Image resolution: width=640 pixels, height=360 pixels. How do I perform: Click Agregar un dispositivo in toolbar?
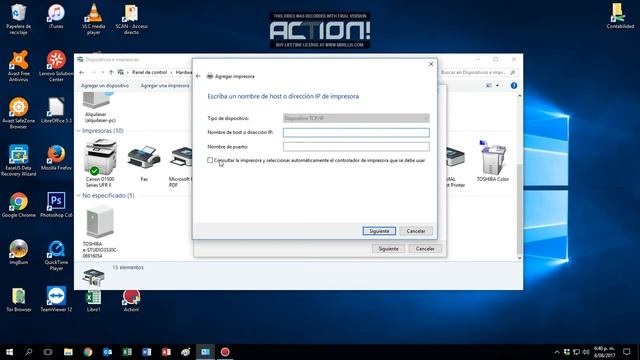pos(105,86)
